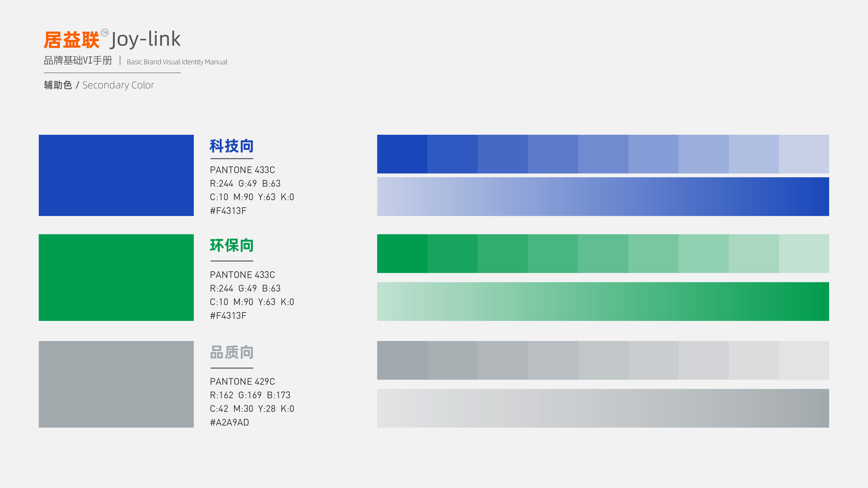Image resolution: width=868 pixels, height=488 pixels.
Task: Click the large green color swatch
Action: point(116,277)
